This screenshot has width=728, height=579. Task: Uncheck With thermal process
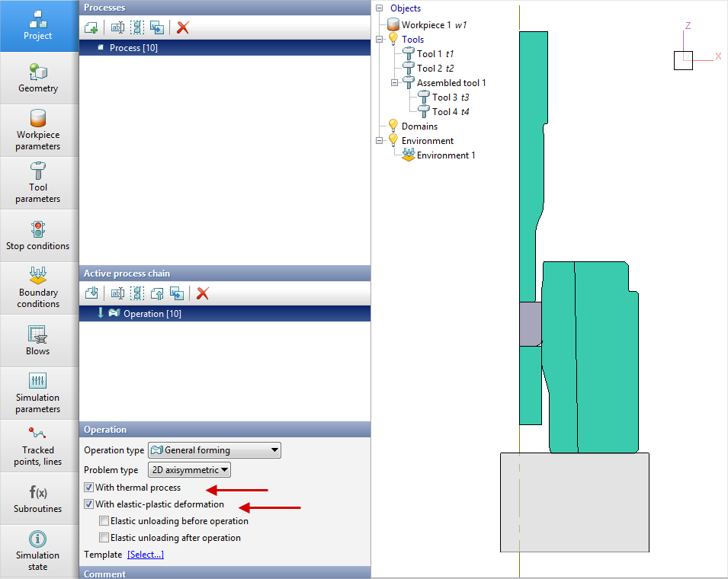click(89, 488)
